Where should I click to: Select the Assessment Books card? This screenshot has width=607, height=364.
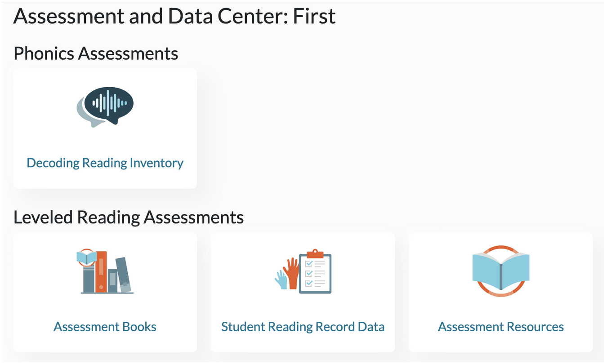point(105,292)
